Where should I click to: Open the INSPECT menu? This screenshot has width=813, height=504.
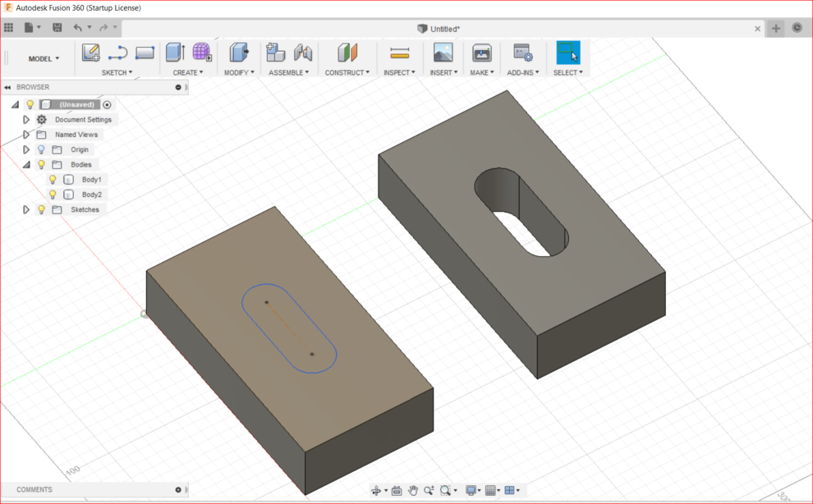click(x=399, y=72)
